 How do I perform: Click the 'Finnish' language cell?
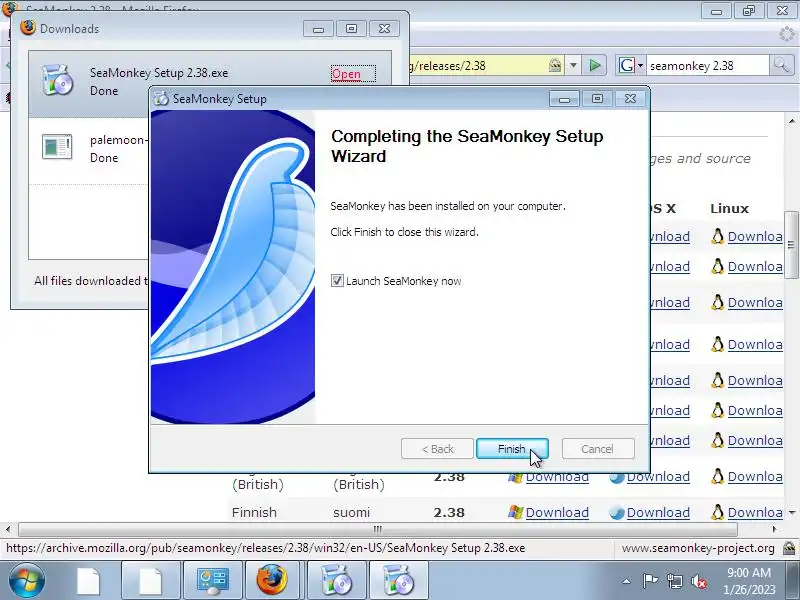(x=254, y=512)
